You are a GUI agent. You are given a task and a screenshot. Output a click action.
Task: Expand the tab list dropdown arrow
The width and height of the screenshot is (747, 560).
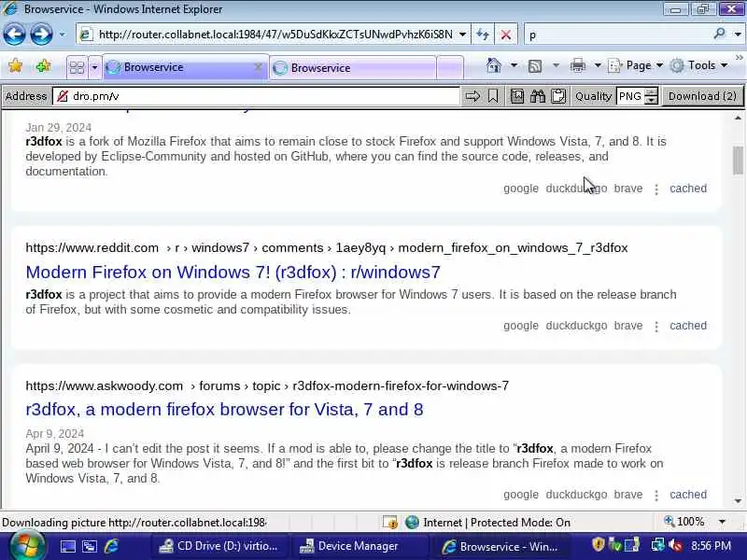pyautogui.click(x=94, y=67)
